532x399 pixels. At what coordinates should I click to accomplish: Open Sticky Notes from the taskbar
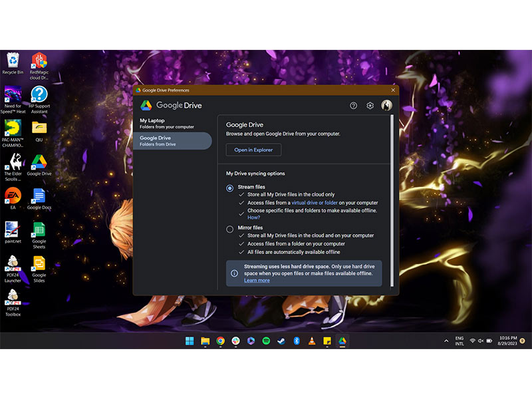point(327,341)
